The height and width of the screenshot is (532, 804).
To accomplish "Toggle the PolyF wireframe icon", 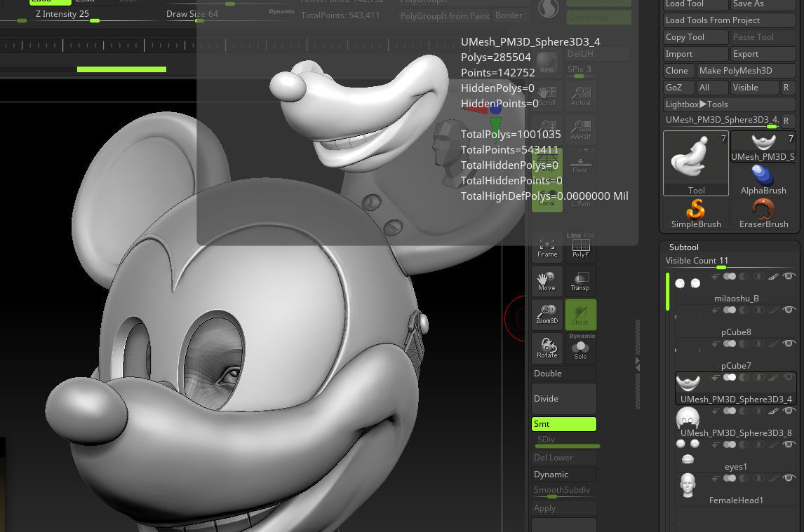I will tap(580, 247).
